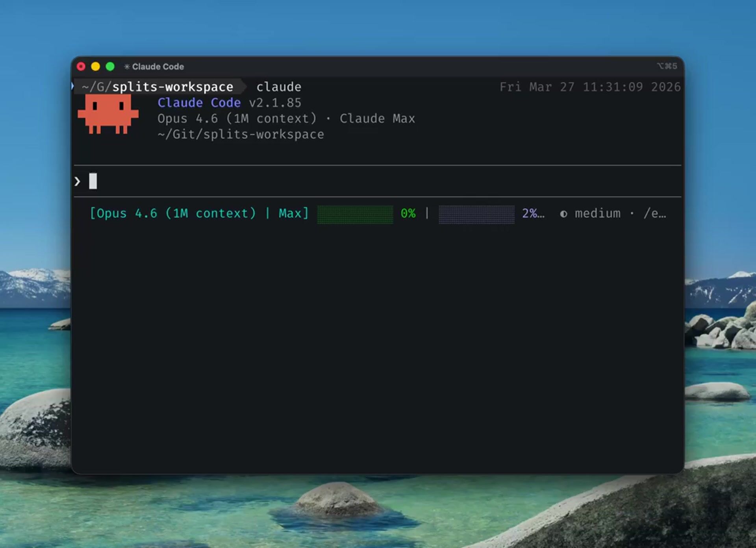Click the truncated 2%… usage text
Viewport: 756px width, 548px height.
click(533, 213)
